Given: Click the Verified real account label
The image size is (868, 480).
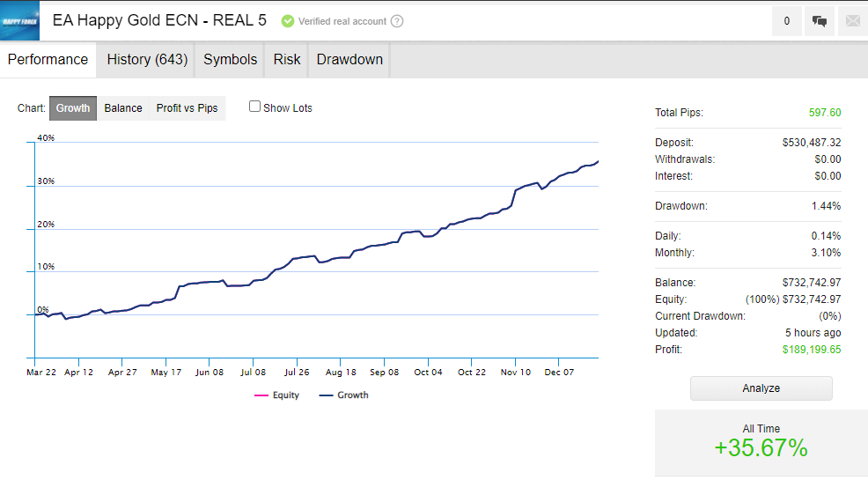Looking at the screenshot, I should pyautogui.click(x=342, y=21).
